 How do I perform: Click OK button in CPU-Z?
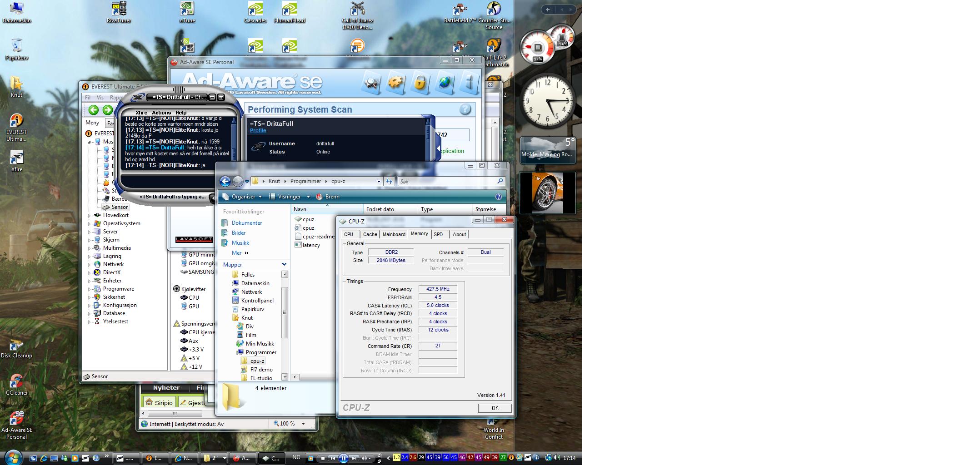click(x=495, y=408)
